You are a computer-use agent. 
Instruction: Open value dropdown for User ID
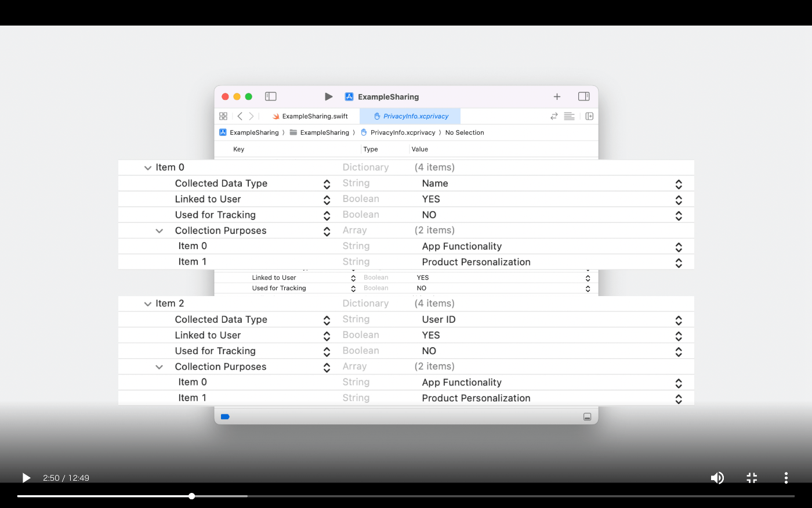point(679,320)
